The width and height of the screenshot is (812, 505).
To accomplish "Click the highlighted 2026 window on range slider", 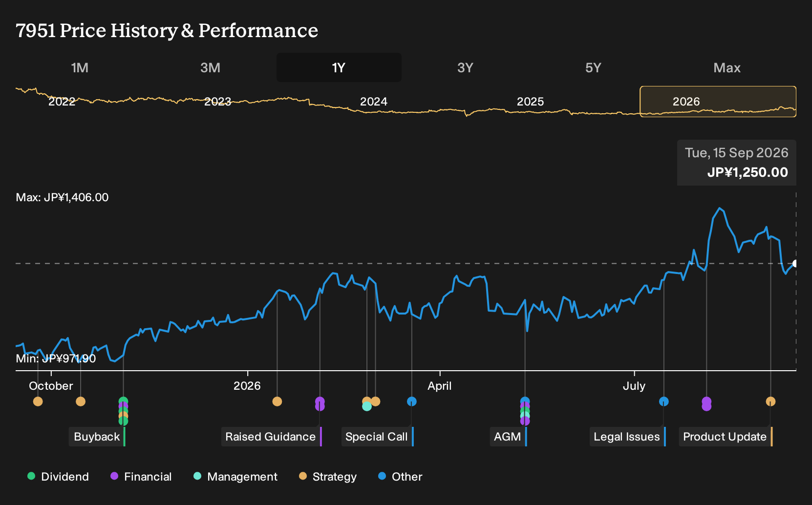I will pos(718,102).
